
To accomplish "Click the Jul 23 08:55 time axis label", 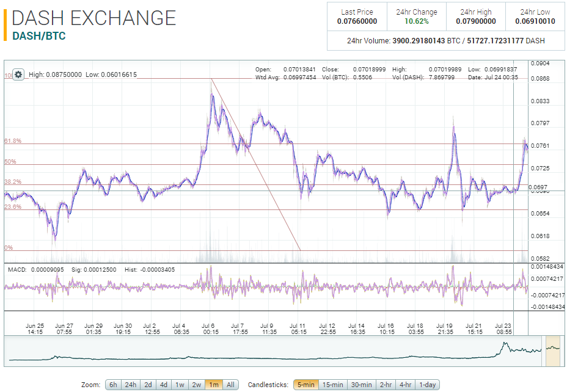I will click(503, 328).
